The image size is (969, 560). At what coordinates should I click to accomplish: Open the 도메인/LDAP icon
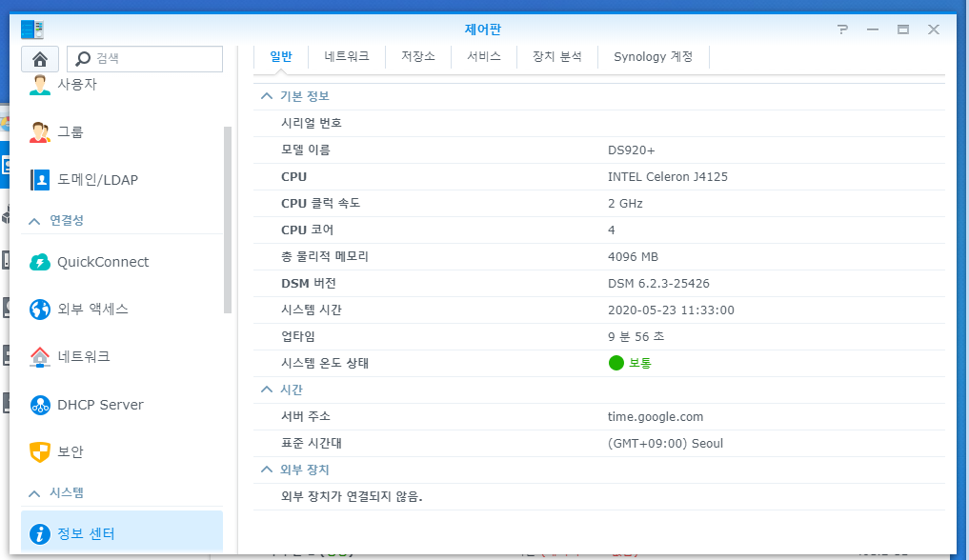(40, 180)
